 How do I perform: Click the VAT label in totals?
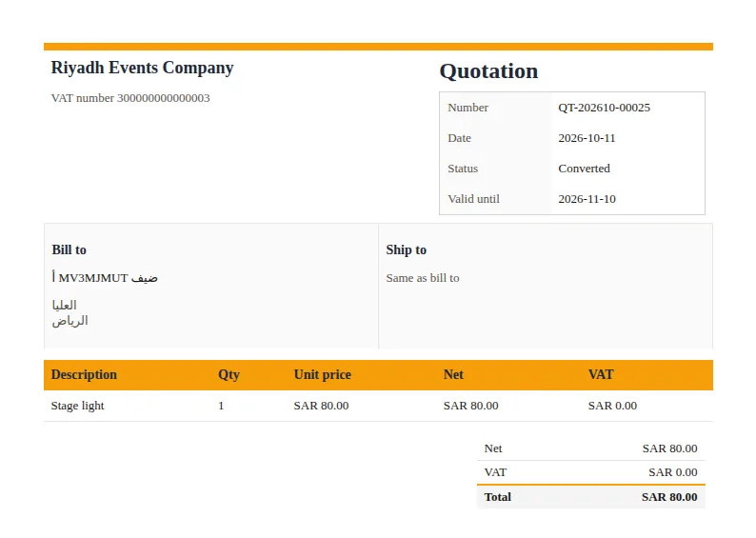pyautogui.click(x=495, y=472)
